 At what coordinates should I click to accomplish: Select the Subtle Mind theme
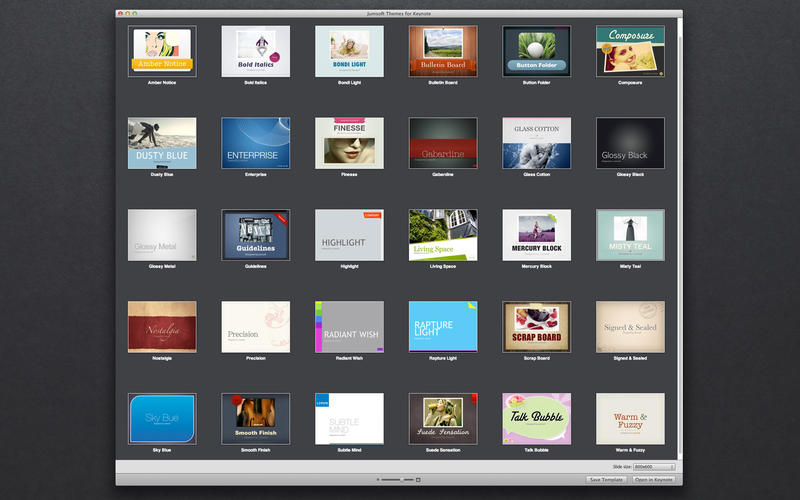point(349,419)
